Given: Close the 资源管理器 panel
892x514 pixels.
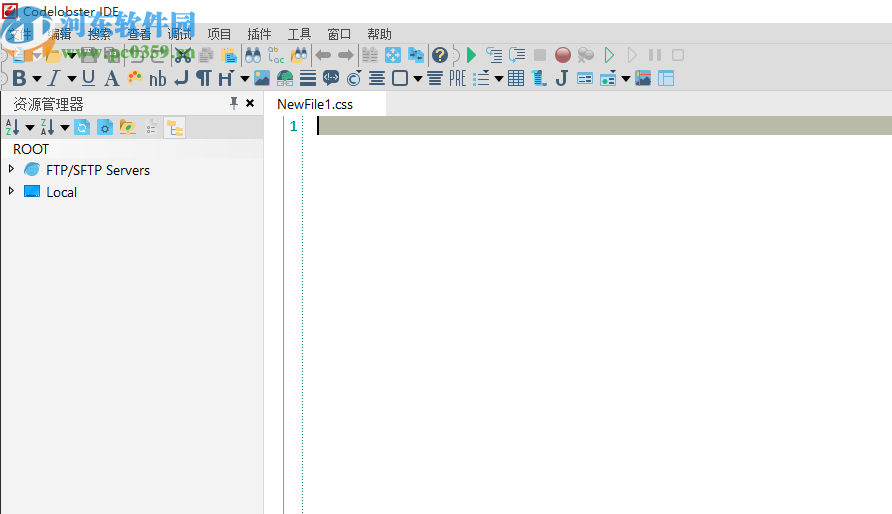Looking at the screenshot, I should coord(250,103).
